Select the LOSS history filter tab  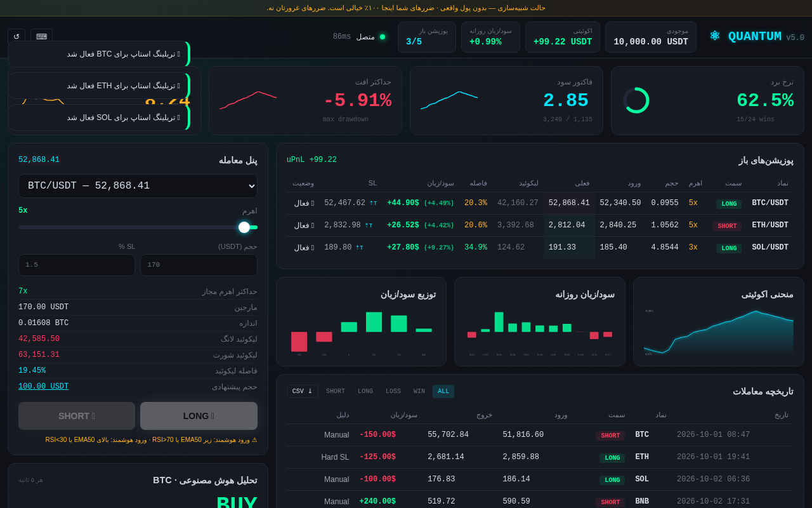coord(393,391)
